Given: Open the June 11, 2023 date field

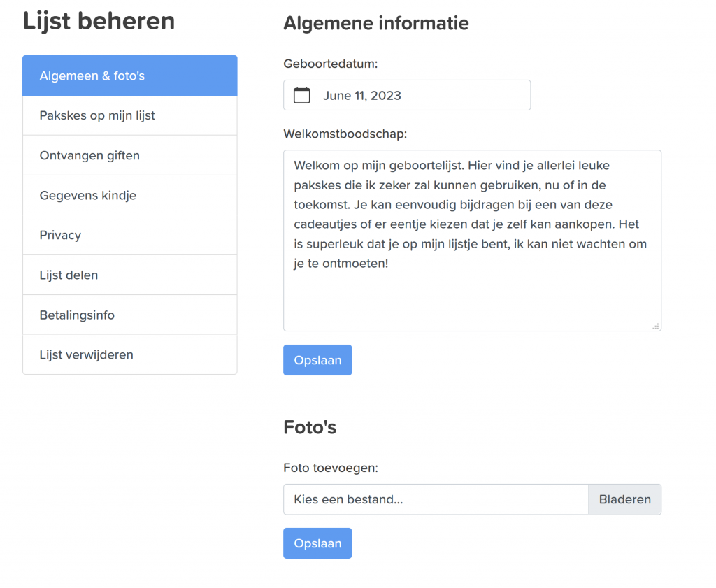Looking at the screenshot, I should click(407, 95).
